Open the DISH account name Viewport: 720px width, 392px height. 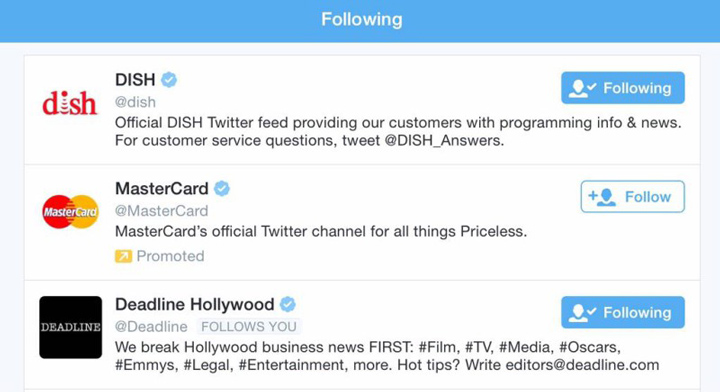pyautogui.click(x=135, y=80)
